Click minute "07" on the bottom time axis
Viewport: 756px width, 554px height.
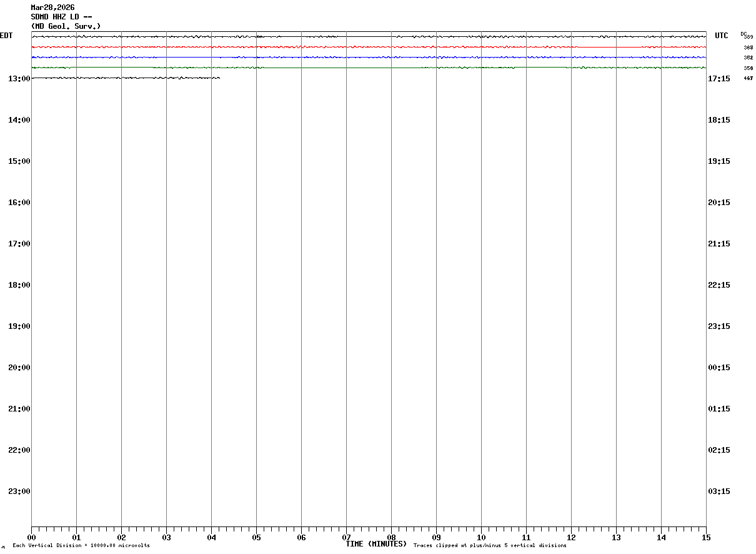click(346, 537)
